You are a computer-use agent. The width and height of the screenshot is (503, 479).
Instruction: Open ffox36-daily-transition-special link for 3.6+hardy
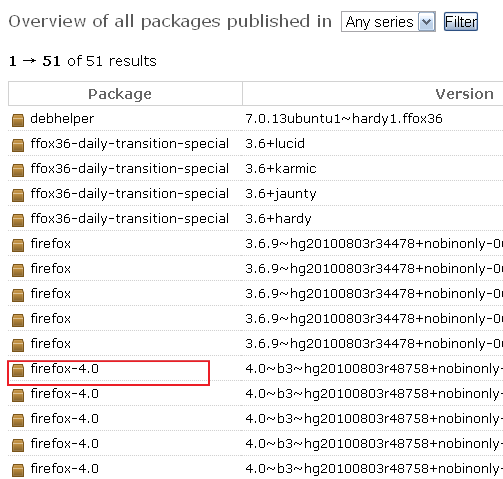[130, 219]
